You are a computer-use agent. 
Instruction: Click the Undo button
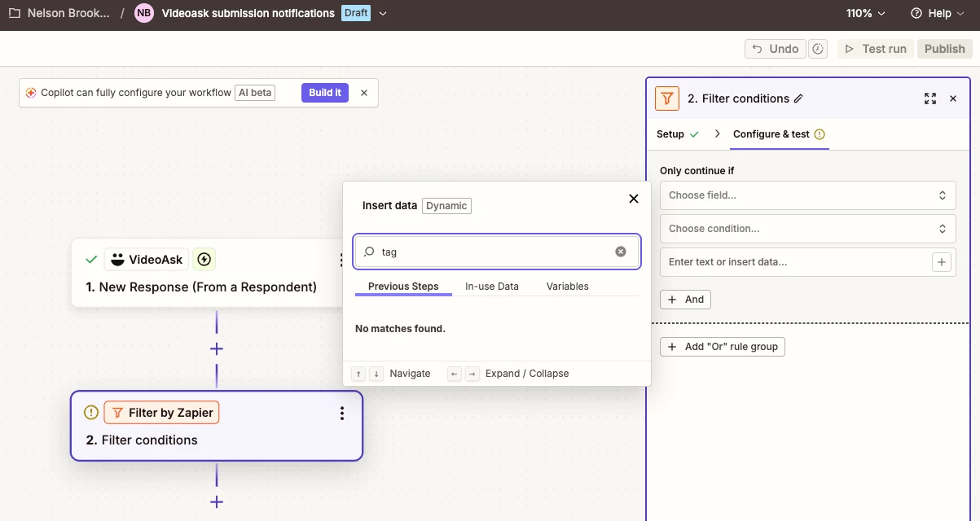coord(775,49)
